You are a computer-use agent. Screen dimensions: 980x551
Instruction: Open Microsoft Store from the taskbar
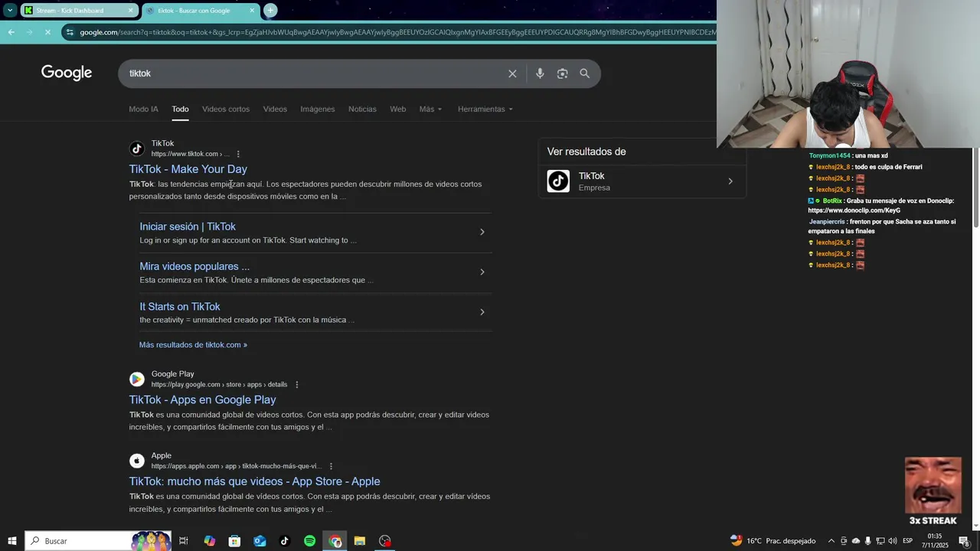pyautogui.click(x=235, y=541)
